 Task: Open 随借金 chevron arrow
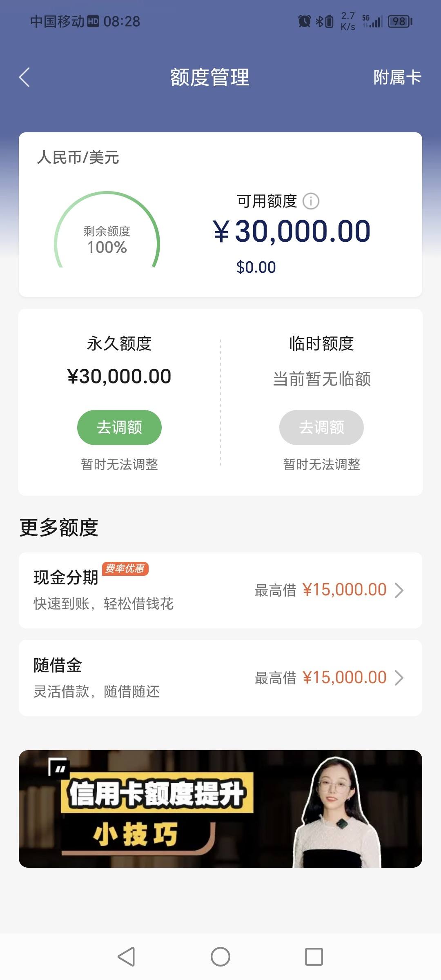[x=399, y=678]
